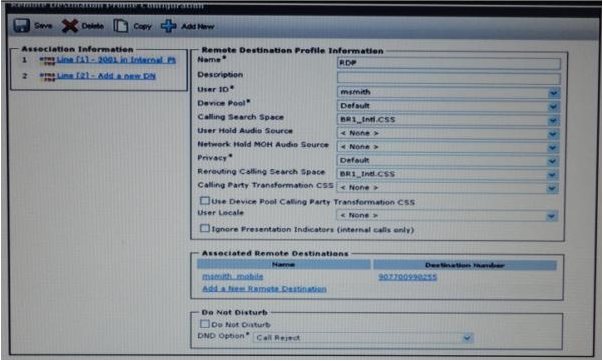Image resolution: width=603 pixels, height=361 pixels.
Task: Open the User ID dropdown showing msmith
Action: [x=448, y=92]
